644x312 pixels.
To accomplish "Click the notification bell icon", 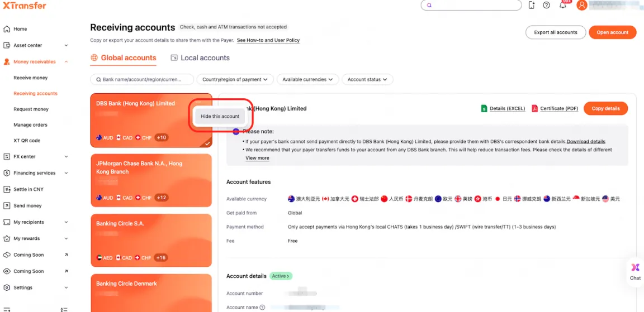I will coord(563,5).
